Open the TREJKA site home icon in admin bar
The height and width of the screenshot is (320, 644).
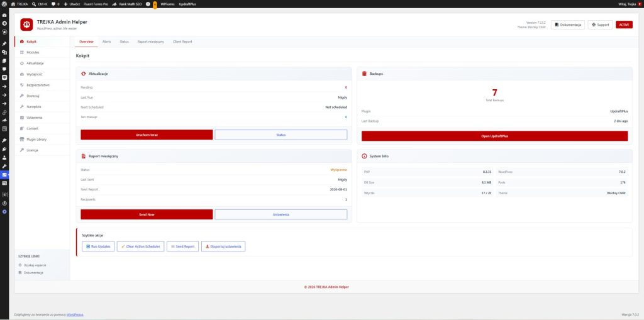[13, 4]
